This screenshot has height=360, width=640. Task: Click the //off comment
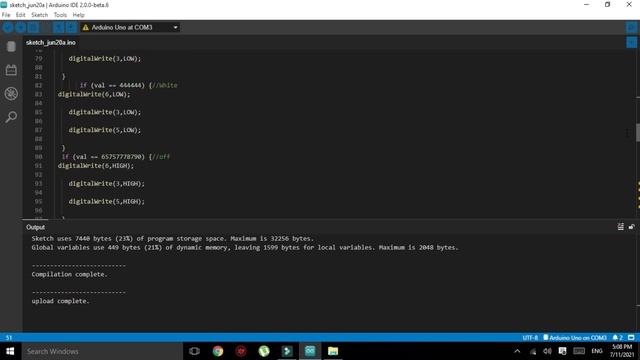click(161, 157)
